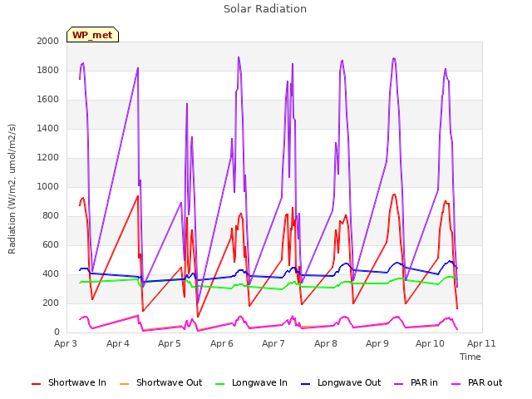The width and height of the screenshot is (532, 399).
Task: Click the red Shortwave In legend swatch
Action: (x=36, y=384)
